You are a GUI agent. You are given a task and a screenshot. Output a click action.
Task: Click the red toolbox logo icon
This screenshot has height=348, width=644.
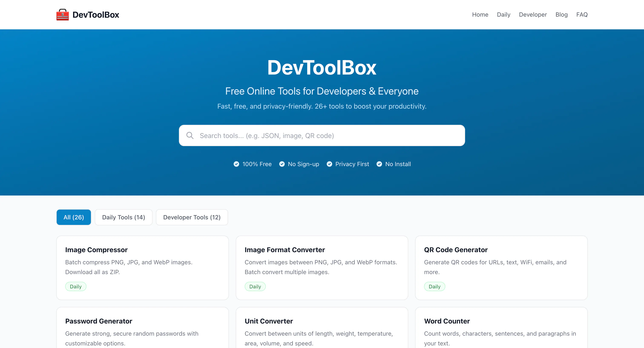click(62, 14)
